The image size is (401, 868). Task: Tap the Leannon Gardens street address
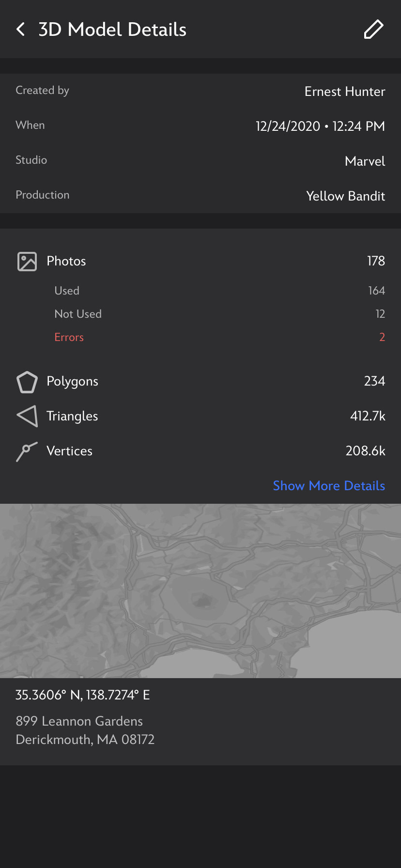tap(79, 721)
